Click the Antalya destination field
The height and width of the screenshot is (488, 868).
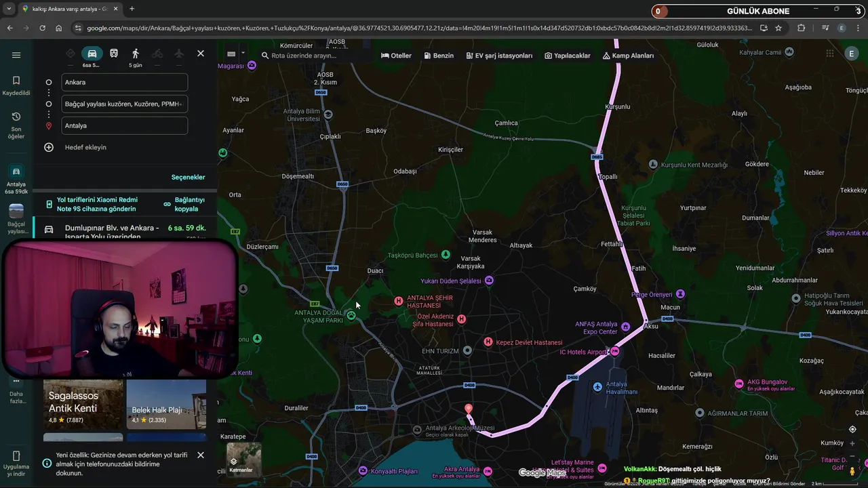click(x=124, y=125)
